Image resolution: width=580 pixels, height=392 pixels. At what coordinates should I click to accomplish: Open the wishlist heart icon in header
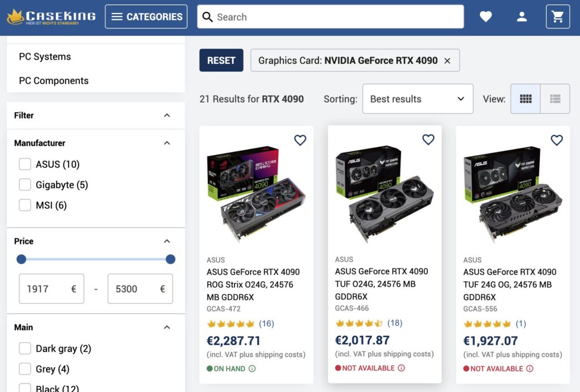click(x=485, y=17)
